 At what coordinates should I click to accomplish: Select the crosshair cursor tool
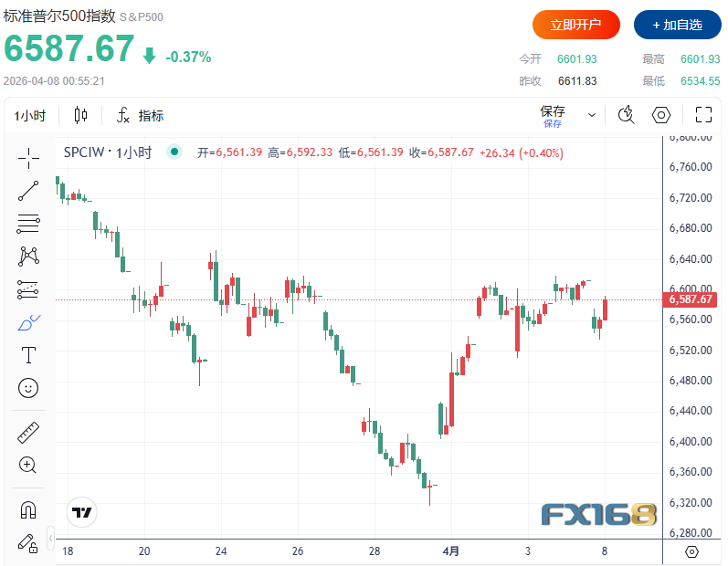click(x=28, y=158)
